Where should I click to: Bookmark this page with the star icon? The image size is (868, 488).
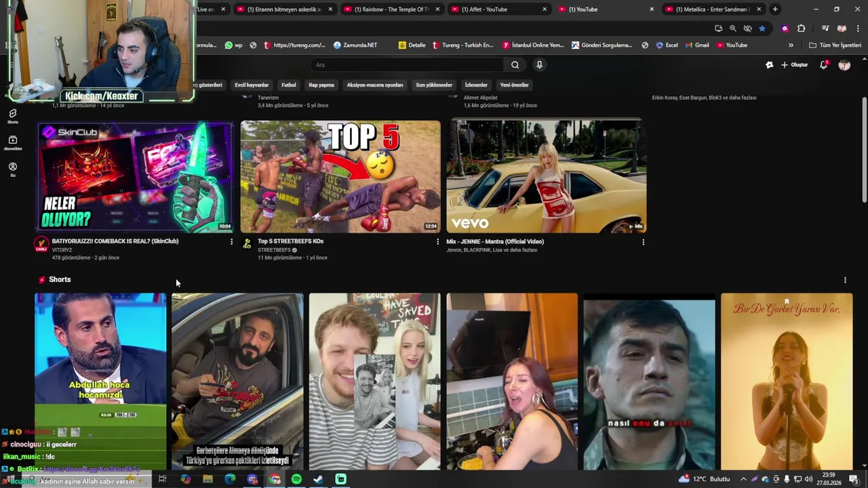(762, 28)
